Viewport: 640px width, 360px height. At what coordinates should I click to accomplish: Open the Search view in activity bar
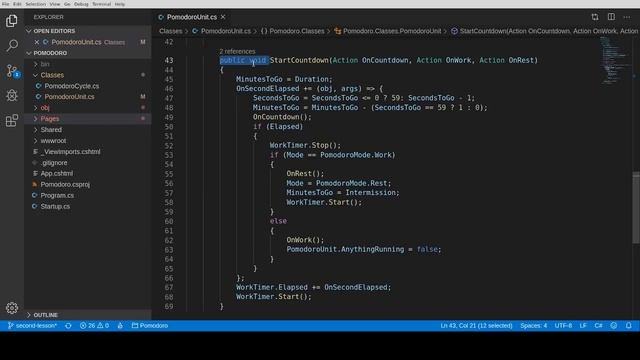[12, 45]
